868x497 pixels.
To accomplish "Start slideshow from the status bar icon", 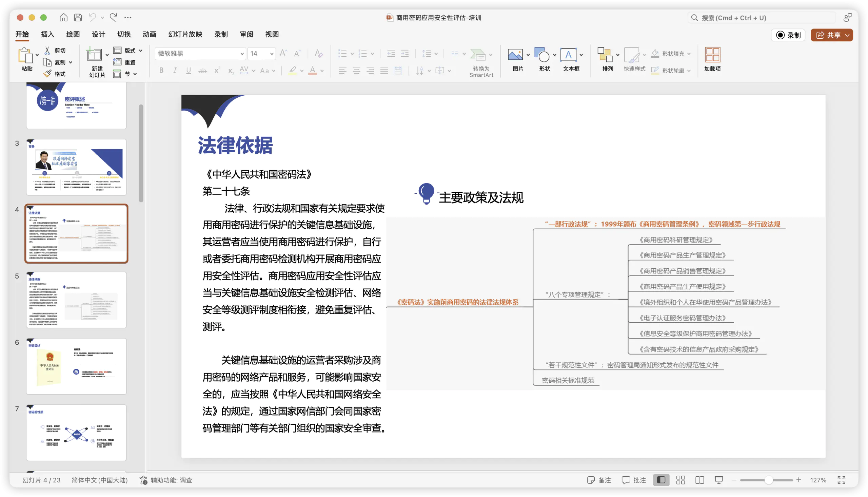I will point(718,480).
